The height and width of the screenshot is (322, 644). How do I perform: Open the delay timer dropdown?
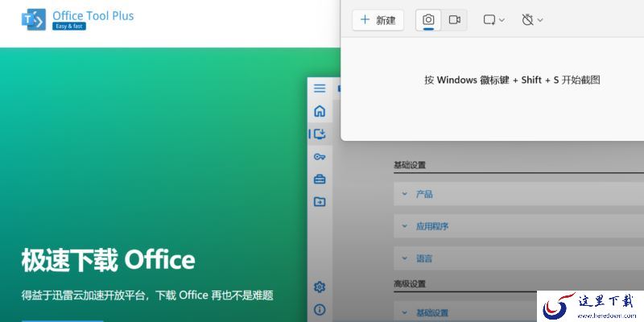coord(532,19)
